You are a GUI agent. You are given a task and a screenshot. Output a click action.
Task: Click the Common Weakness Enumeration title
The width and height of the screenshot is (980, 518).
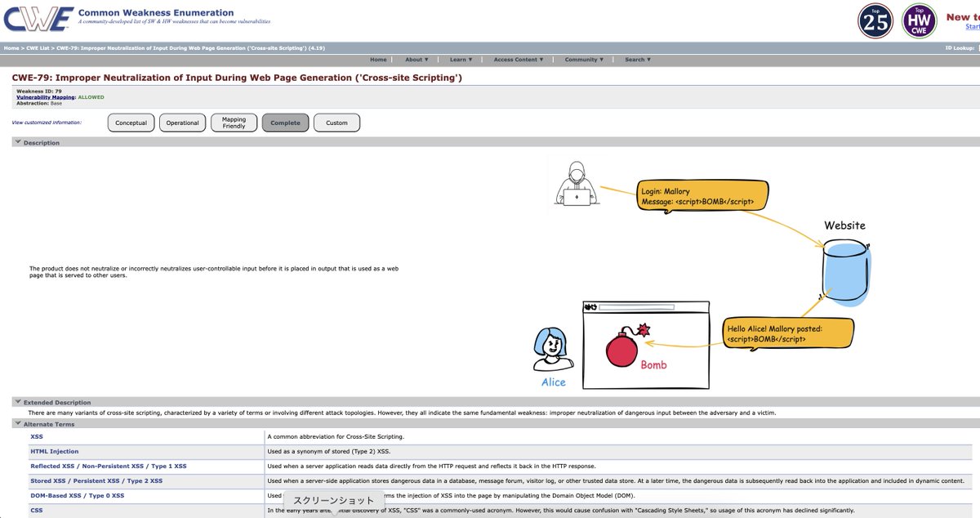click(156, 13)
